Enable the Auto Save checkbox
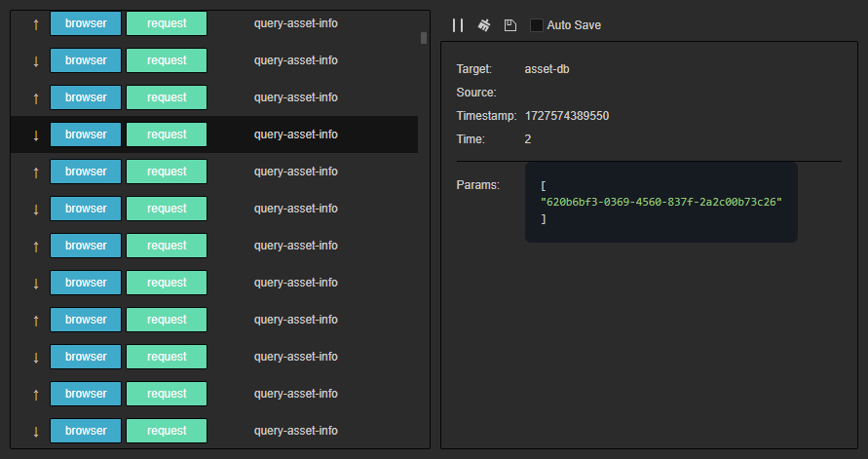This screenshot has height=459, width=868. [537, 25]
